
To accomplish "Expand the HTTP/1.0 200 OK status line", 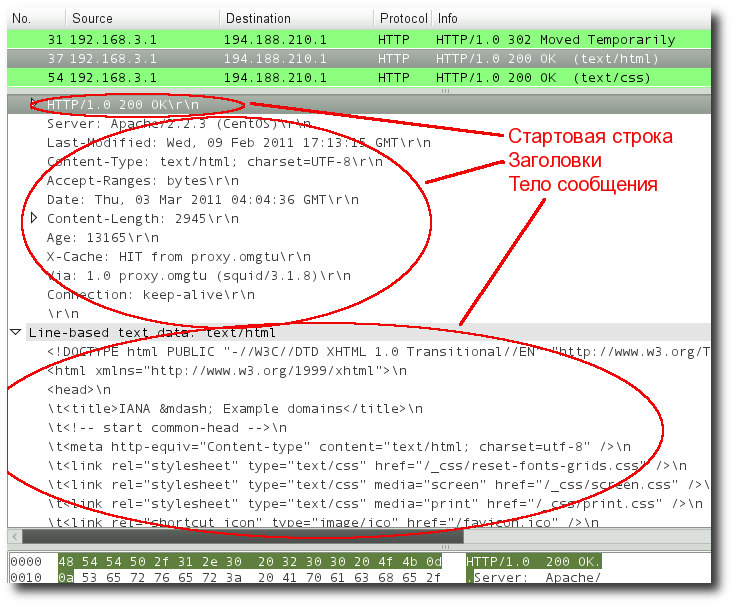I will coord(34,104).
